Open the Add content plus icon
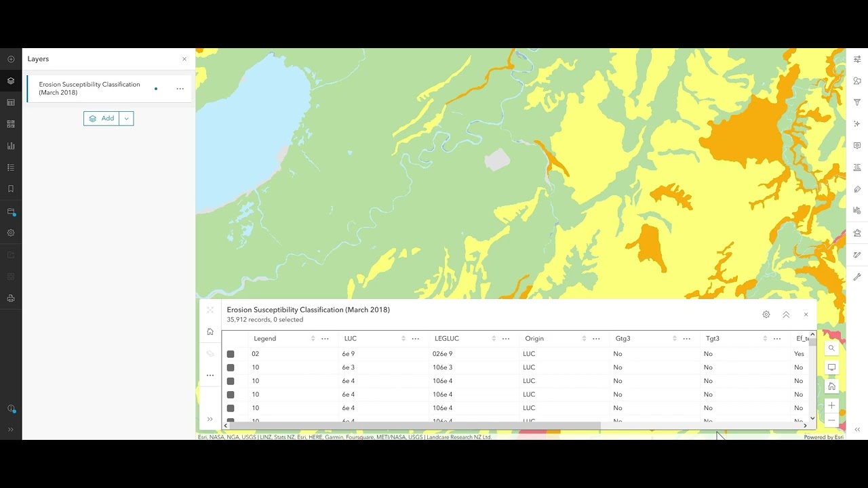 pos(11,59)
